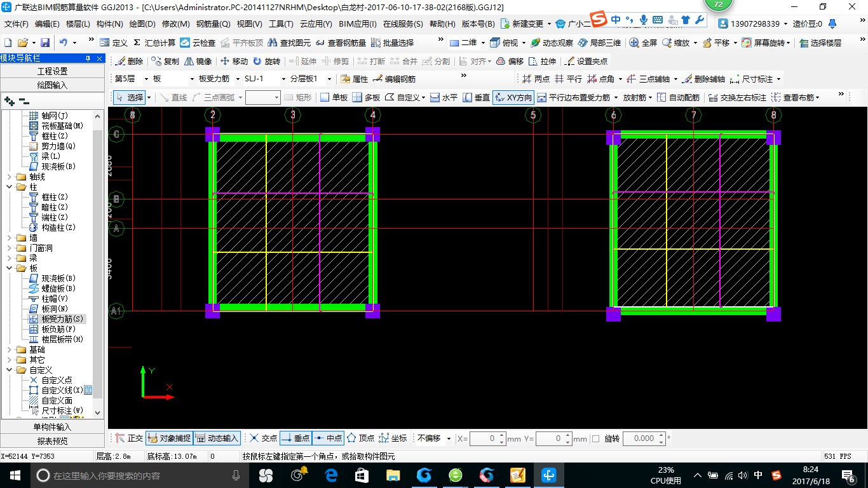
Task: Open 视图(V) menu
Action: pyautogui.click(x=249, y=24)
